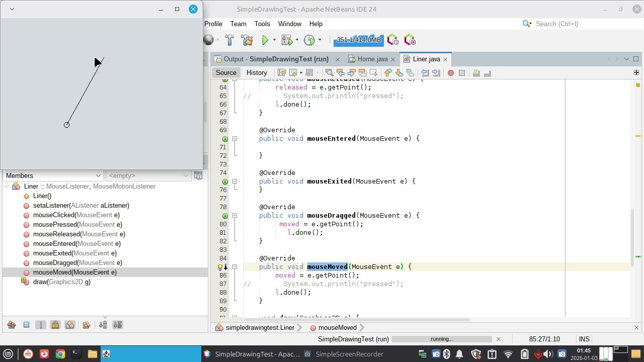Click the Debug Project icon

click(287, 40)
